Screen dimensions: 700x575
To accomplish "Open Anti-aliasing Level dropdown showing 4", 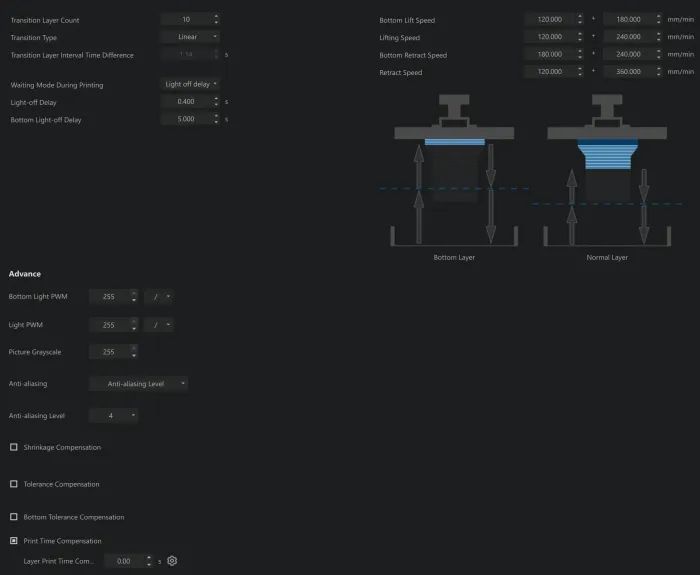I will point(114,416).
